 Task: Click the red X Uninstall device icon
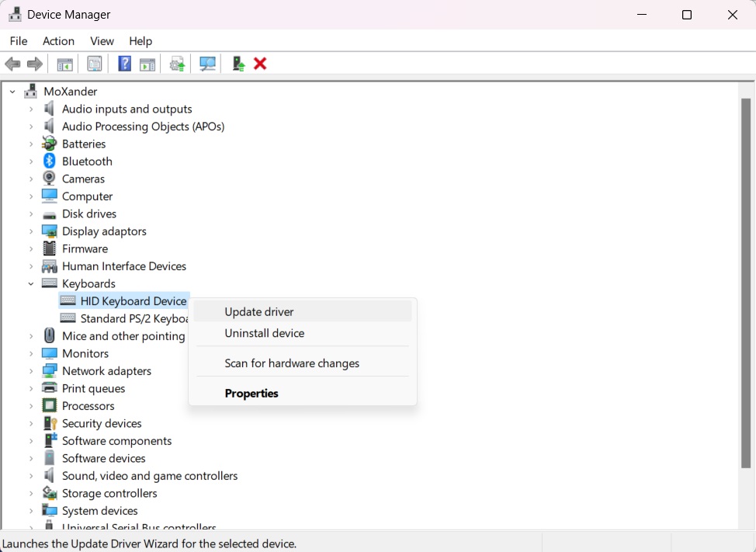[x=260, y=64]
